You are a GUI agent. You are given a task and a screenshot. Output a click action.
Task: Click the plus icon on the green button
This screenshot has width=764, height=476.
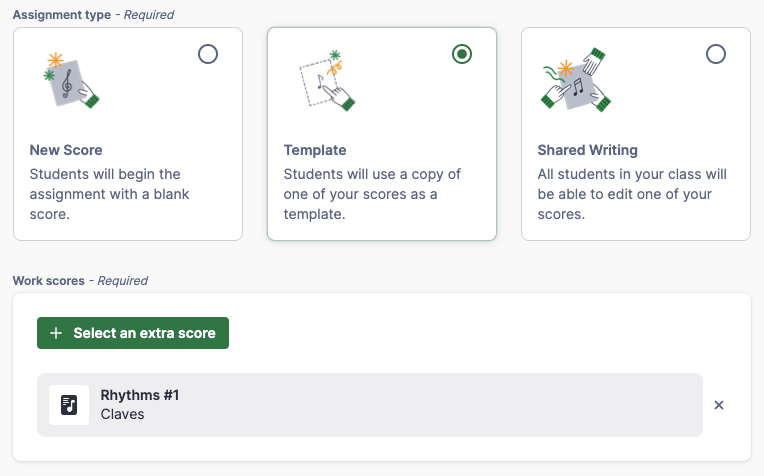[56, 333]
